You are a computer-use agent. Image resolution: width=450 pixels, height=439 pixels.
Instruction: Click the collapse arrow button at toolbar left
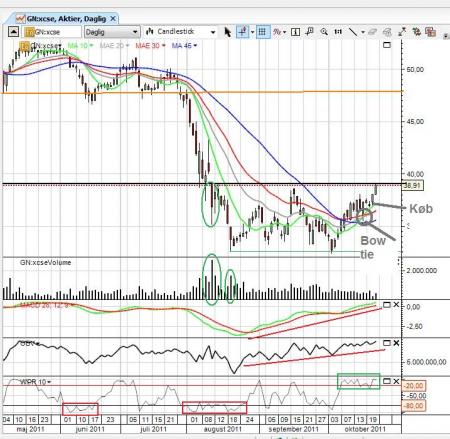(x=13, y=32)
